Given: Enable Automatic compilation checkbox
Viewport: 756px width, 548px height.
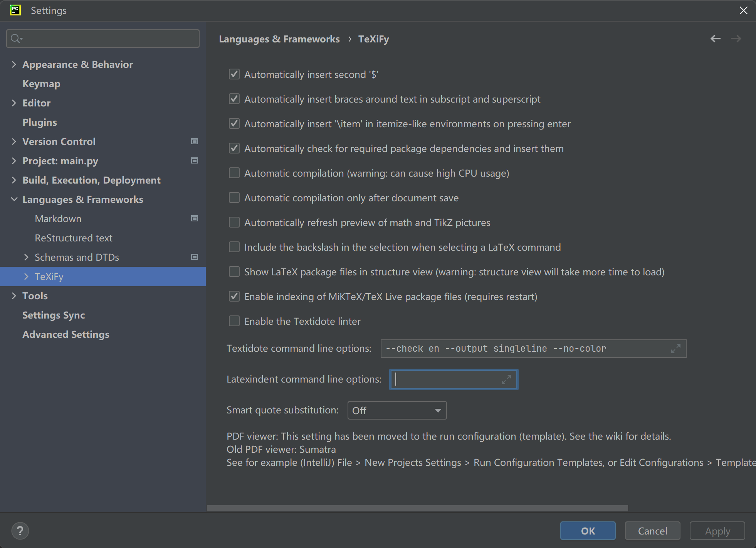Looking at the screenshot, I should pos(234,173).
